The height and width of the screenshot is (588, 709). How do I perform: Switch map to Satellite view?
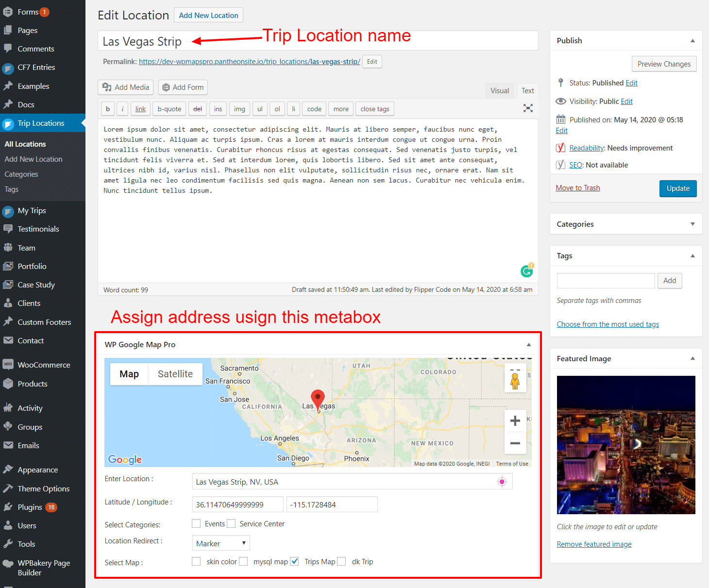(x=175, y=374)
